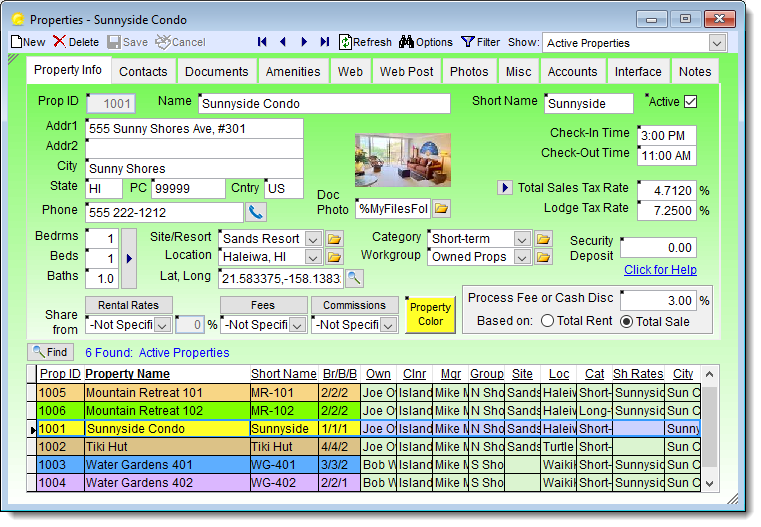This screenshot has height=527, width=761.
Task: Look up Lat, Long with magnifier
Action: (354, 278)
